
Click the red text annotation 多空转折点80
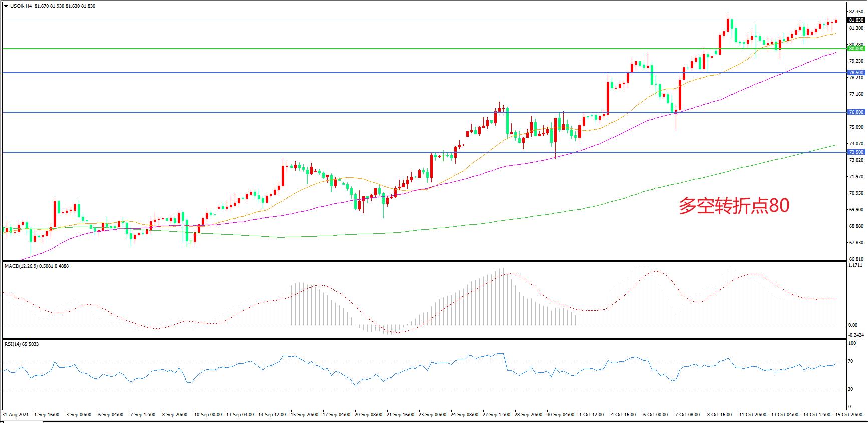(x=734, y=206)
